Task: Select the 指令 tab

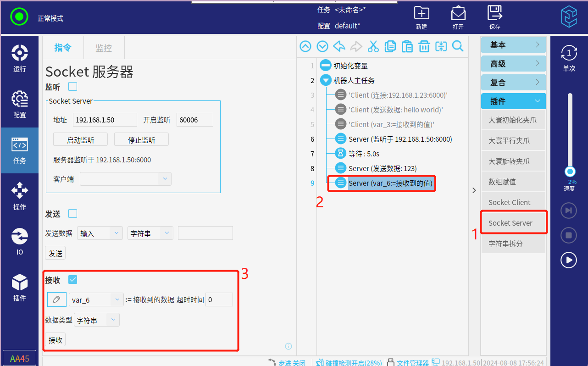Action: (x=63, y=48)
